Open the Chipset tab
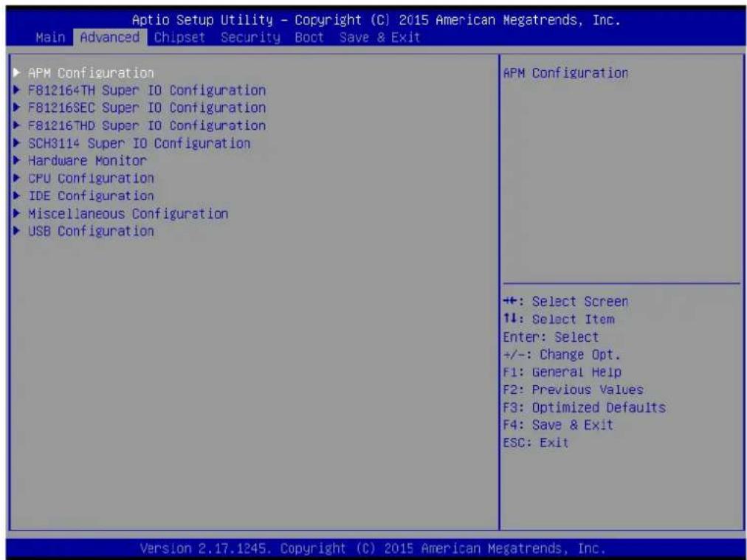Screen dimensions: 747x560 click(x=179, y=37)
